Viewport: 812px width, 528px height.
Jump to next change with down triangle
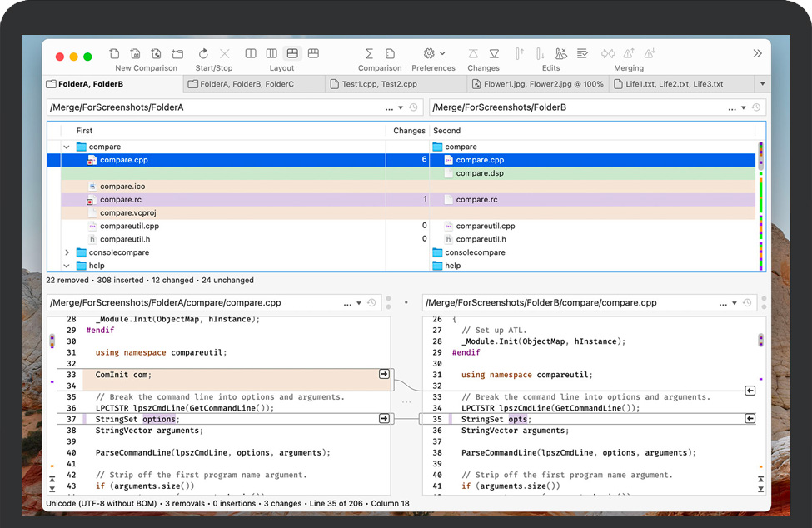click(494, 54)
